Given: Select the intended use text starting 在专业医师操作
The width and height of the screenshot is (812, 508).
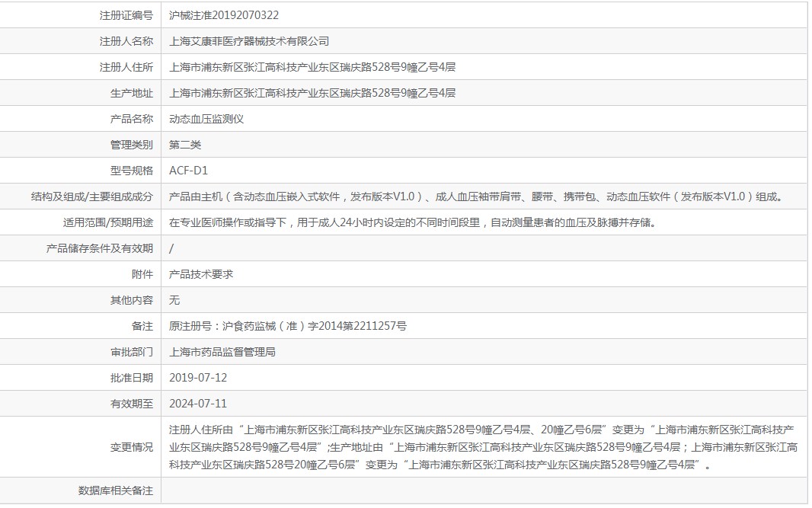Looking at the screenshot, I should 413,222.
